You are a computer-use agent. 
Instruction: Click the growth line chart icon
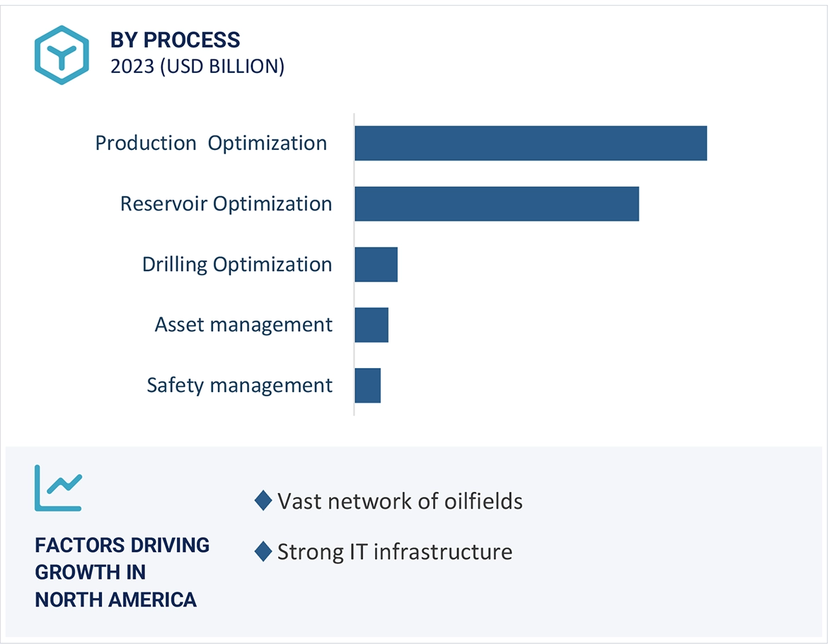(58, 488)
